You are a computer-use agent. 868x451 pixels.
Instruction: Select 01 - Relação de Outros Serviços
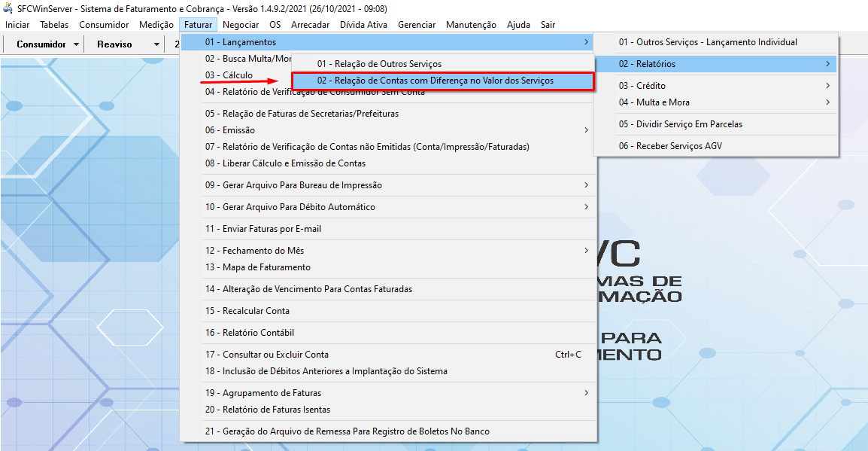(379, 64)
